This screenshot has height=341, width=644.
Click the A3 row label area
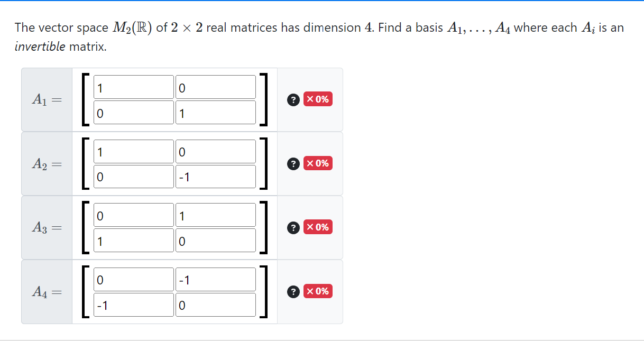coord(47,228)
